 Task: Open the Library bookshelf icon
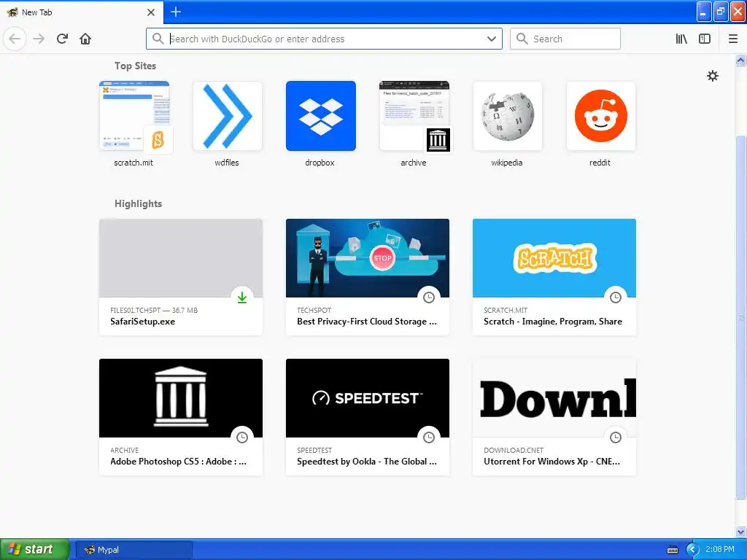(x=681, y=39)
